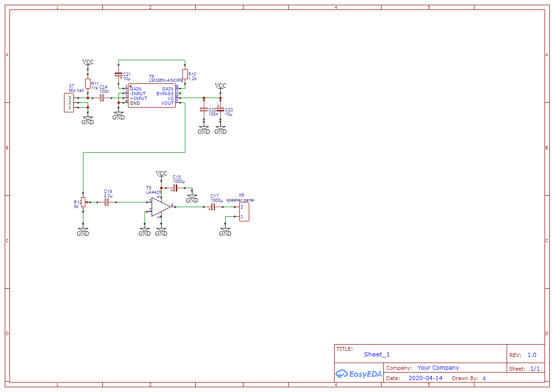Screen dimensions: 554x392
Task: Click the -INPUT pin label
Action: tap(138, 94)
